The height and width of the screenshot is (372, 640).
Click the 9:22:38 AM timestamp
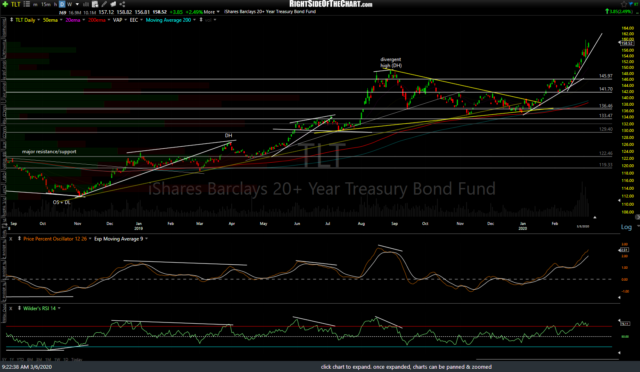[x=27, y=367]
